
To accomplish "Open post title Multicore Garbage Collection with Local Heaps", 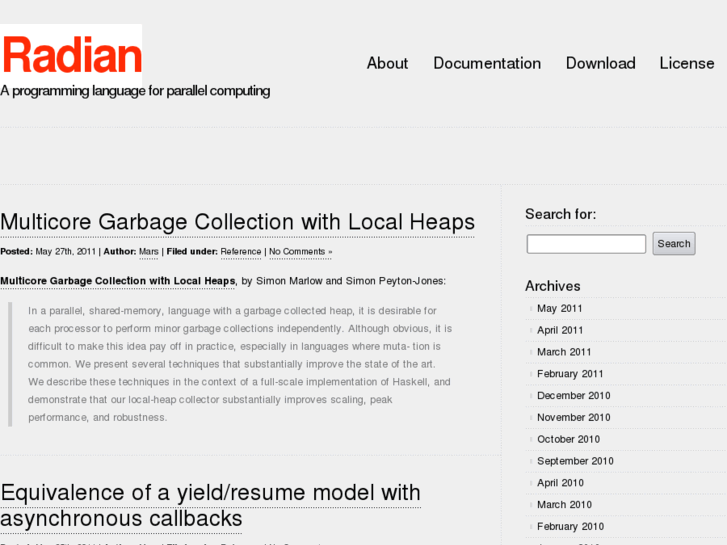I will tap(237, 222).
